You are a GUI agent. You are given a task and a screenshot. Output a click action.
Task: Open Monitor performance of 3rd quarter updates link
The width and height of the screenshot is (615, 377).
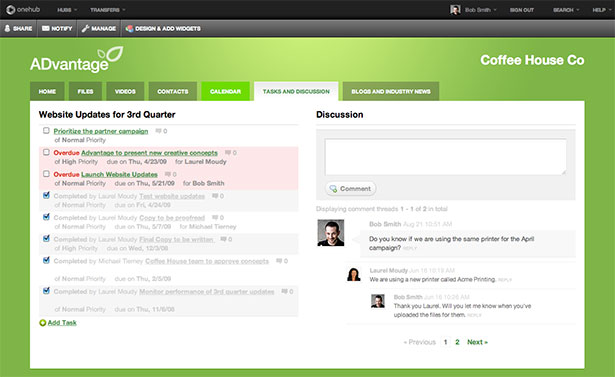tap(207, 291)
